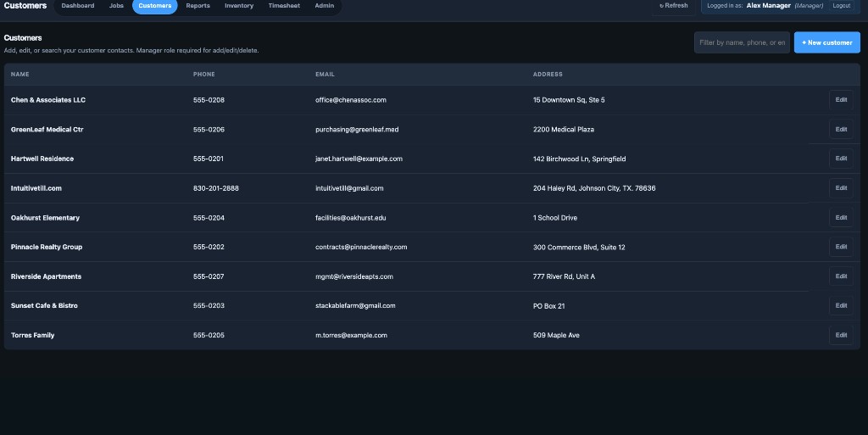Screen dimensions: 868x435
Task: Click phone number 555-0206
Action: (209, 130)
